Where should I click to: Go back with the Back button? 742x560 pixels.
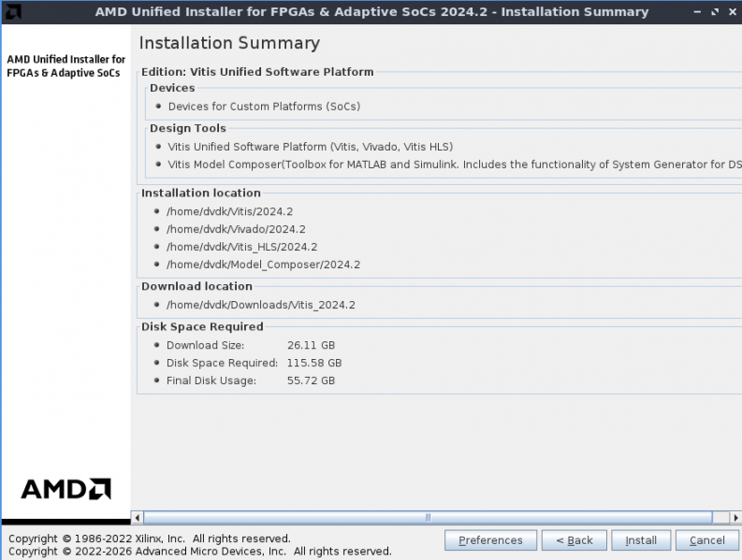[574, 540]
